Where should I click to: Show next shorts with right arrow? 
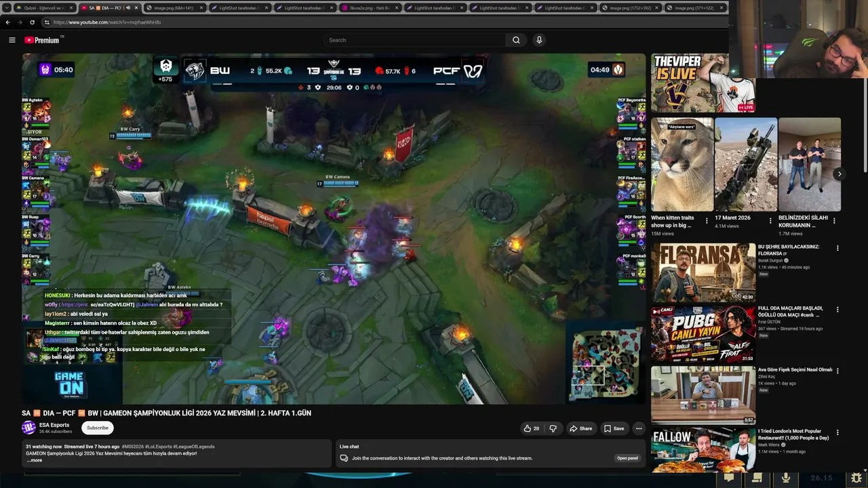click(x=839, y=174)
